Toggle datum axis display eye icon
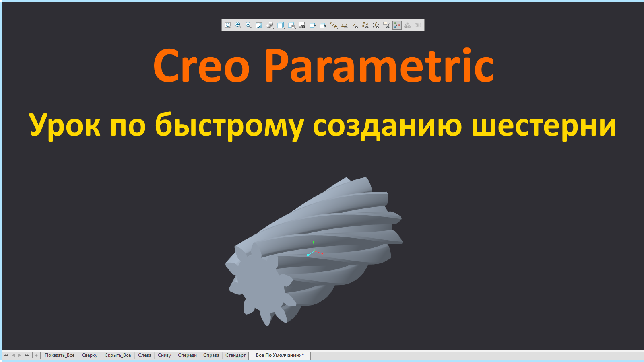 tap(355, 25)
